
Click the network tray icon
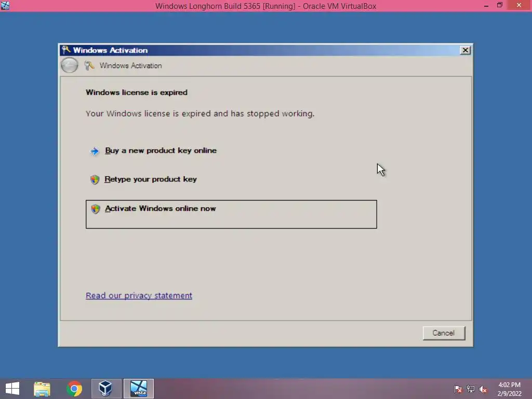(471, 389)
